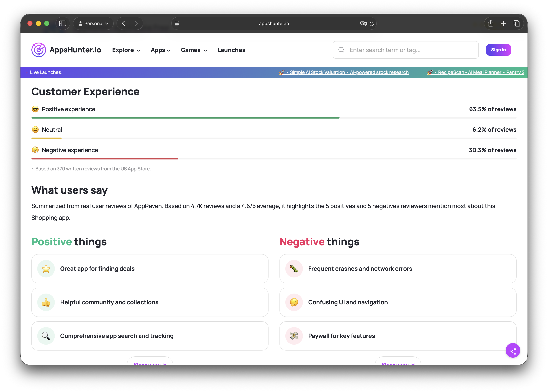Click the thinking face icon on Confusing UI card
The height and width of the screenshot is (392, 548).
(x=294, y=302)
